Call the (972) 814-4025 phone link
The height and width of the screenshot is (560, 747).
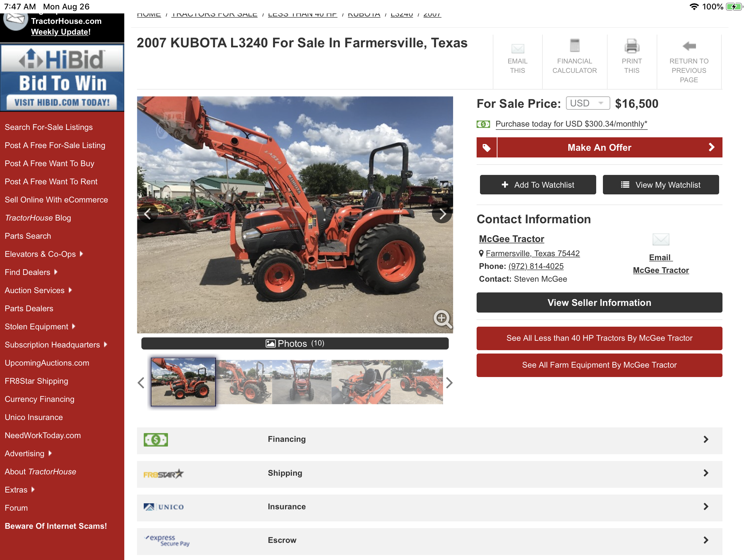(536, 266)
